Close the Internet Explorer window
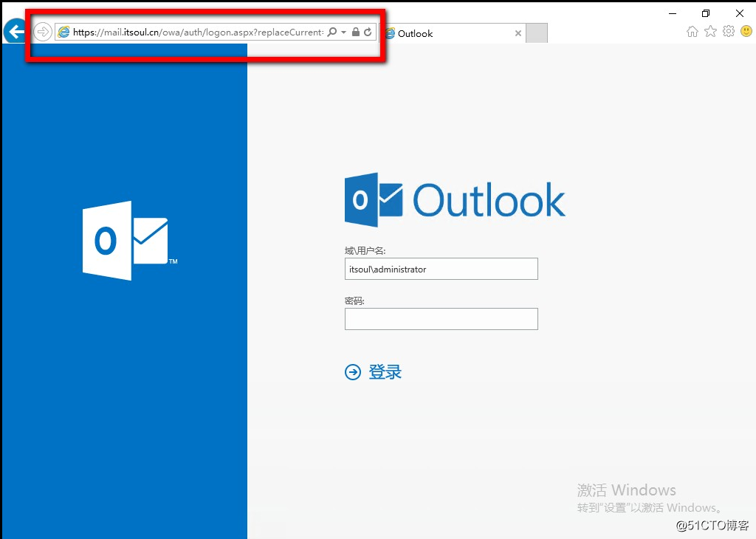Viewport: 756px width, 539px height. 740,13
